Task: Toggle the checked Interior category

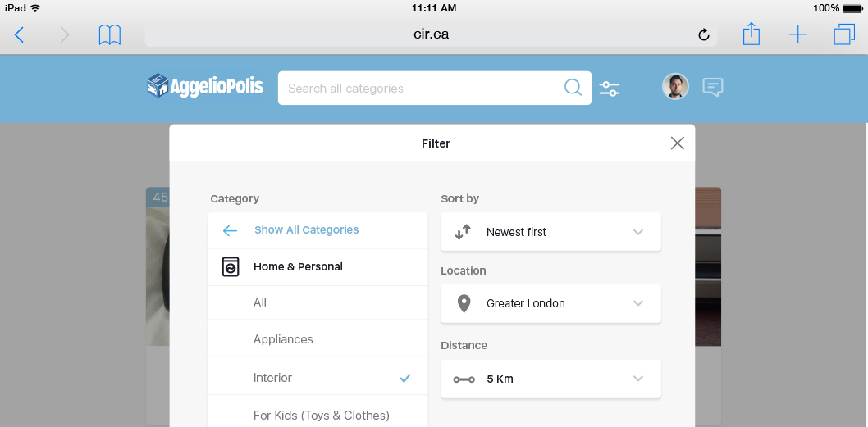Action: [x=318, y=378]
